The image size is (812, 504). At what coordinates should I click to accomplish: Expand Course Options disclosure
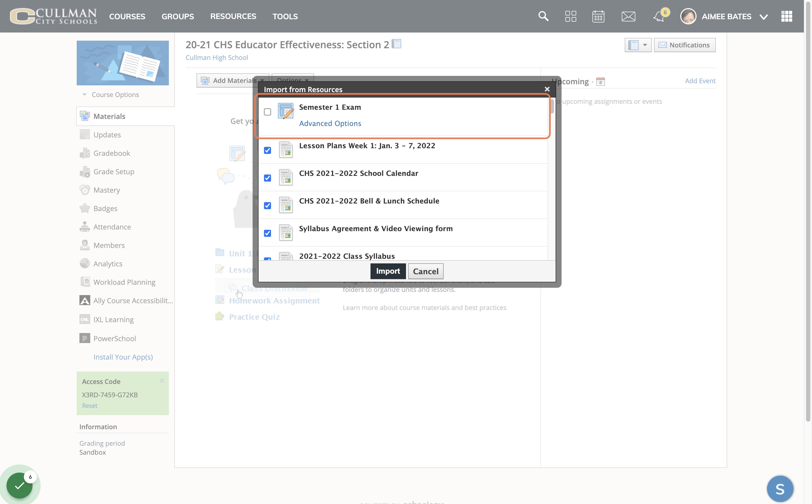pos(85,95)
